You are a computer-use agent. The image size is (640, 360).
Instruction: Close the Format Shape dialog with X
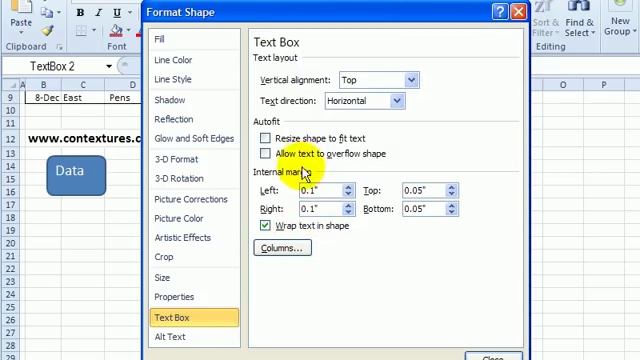(519, 12)
